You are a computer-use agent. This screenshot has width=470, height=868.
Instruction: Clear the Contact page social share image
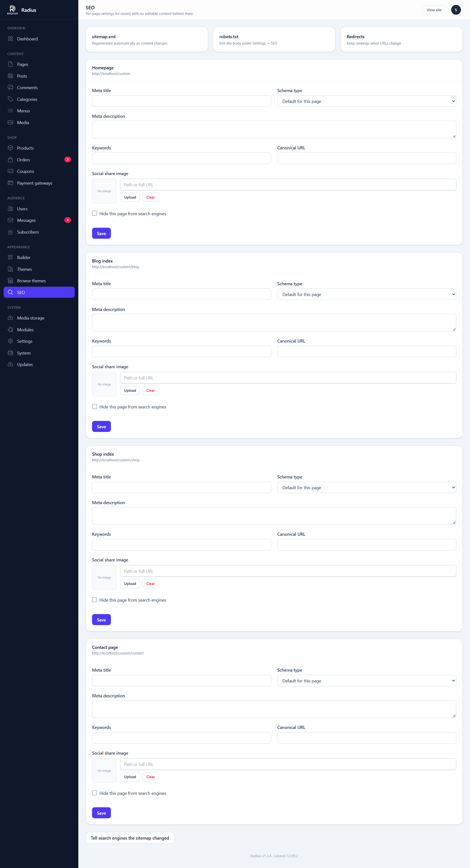(x=151, y=777)
